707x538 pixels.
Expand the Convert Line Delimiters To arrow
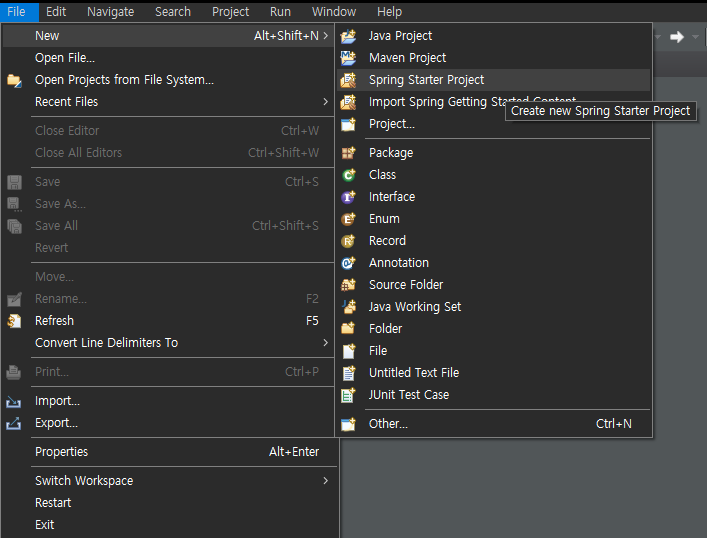click(326, 343)
